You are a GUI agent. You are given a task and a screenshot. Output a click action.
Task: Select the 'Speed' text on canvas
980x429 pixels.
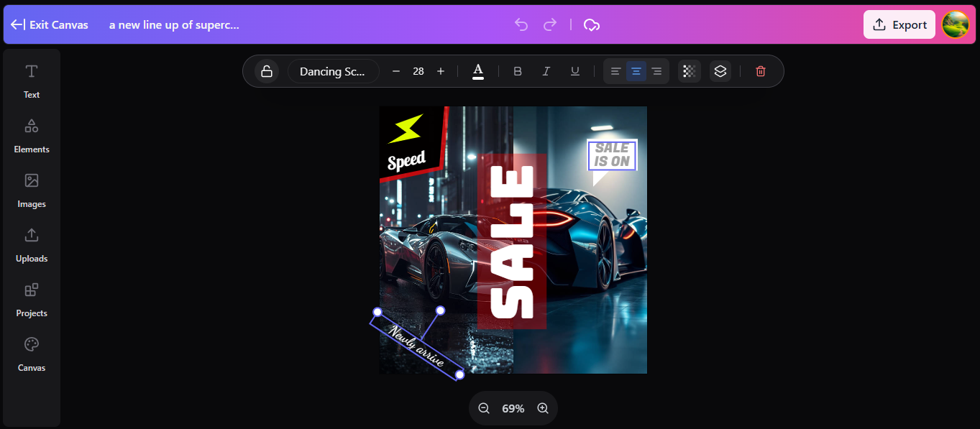point(407,160)
